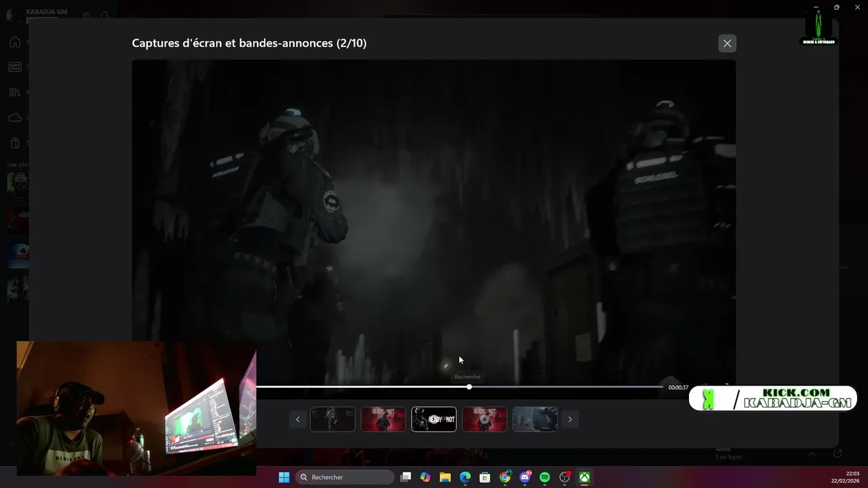The height and width of the screenshot is (488, 868).
Task: Open Discord from taskbar
Action: (x=525, y=477)
